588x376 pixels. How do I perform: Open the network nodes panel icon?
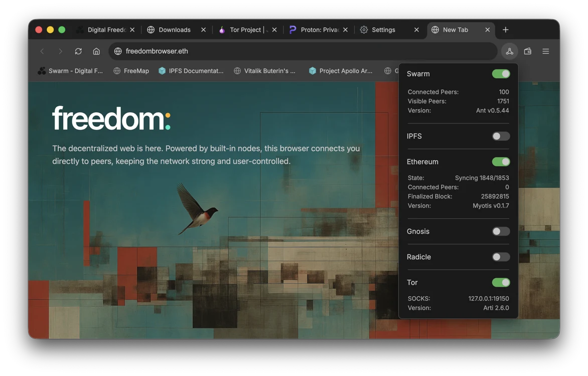click(509, 51)
